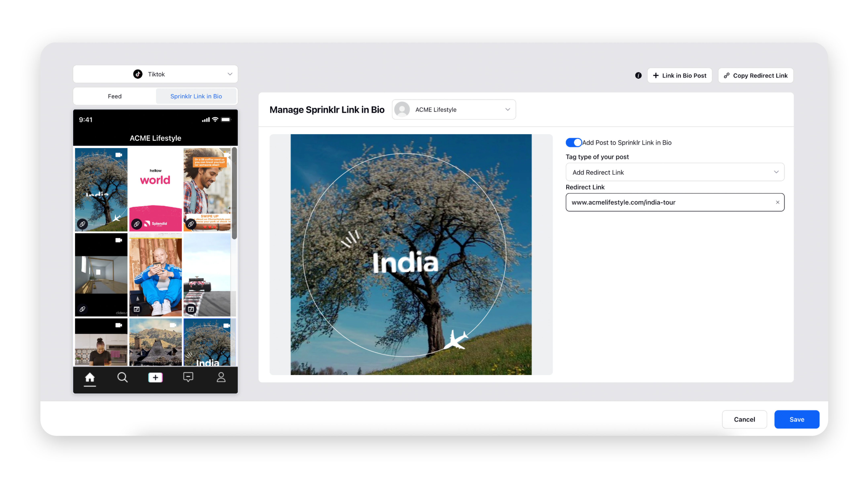Select the Home icon in the TikTok navigation

(x=90, y=377)
